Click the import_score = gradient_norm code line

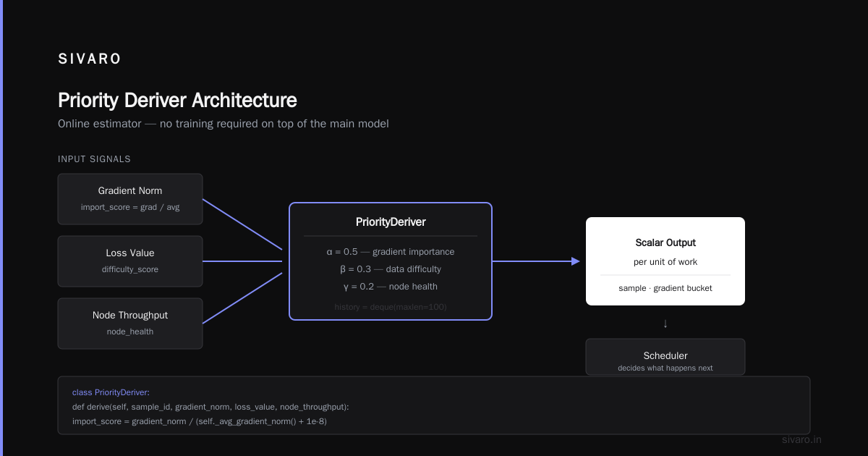[200, 421]
